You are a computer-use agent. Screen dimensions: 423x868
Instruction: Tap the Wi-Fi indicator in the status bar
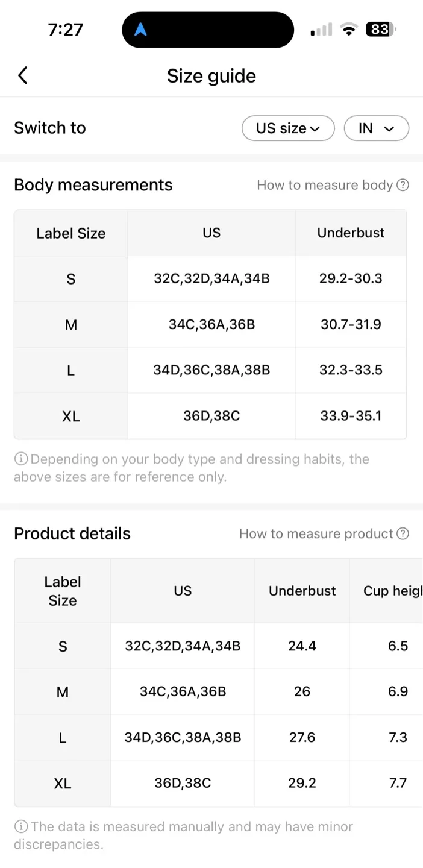coord(348,29)
